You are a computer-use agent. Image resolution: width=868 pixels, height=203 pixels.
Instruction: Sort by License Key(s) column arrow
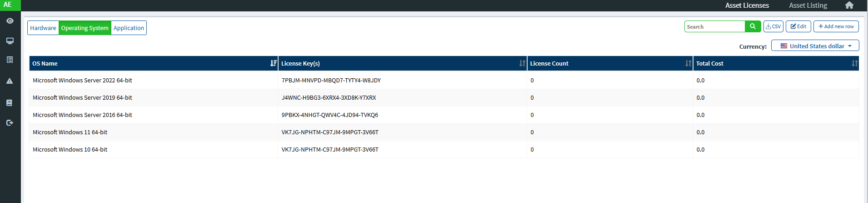point(522,63)
